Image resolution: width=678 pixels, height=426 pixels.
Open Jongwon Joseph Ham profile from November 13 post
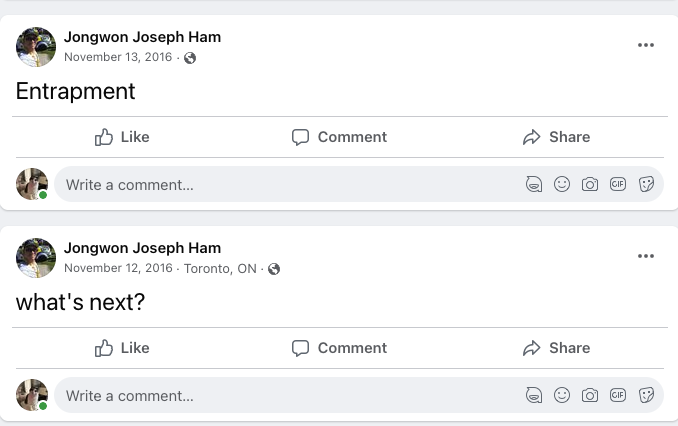(x=142, y=37)
